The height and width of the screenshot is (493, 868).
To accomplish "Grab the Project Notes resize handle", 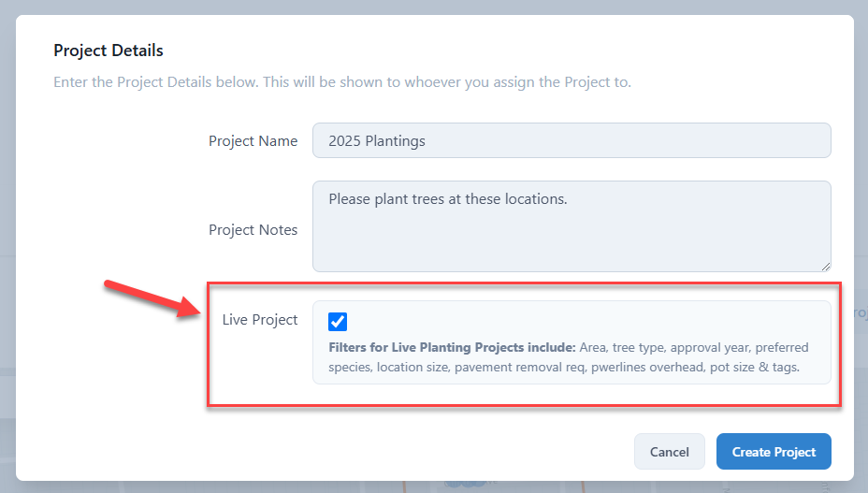I will [825, 266].
